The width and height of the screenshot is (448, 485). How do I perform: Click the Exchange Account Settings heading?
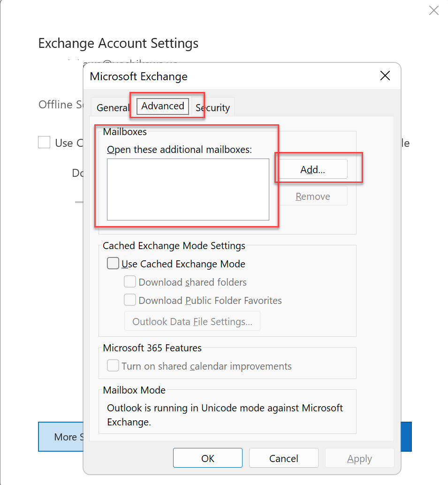118,43
